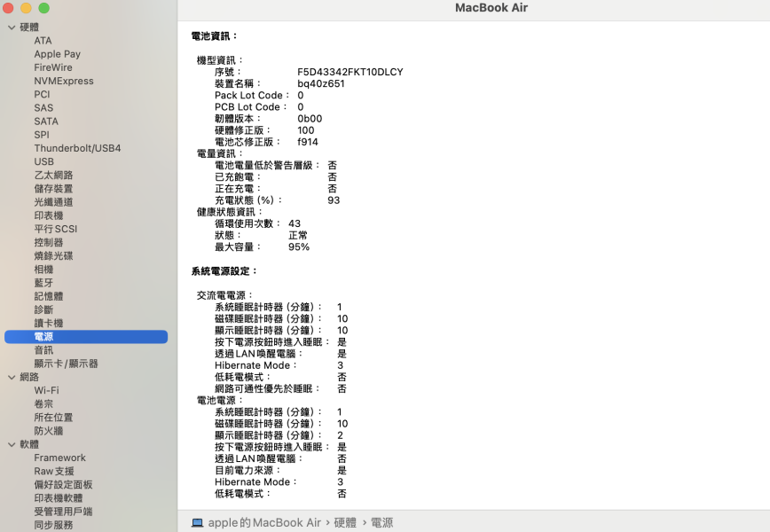Collapse the 網路 section in sidebar

tap(12, 378)
